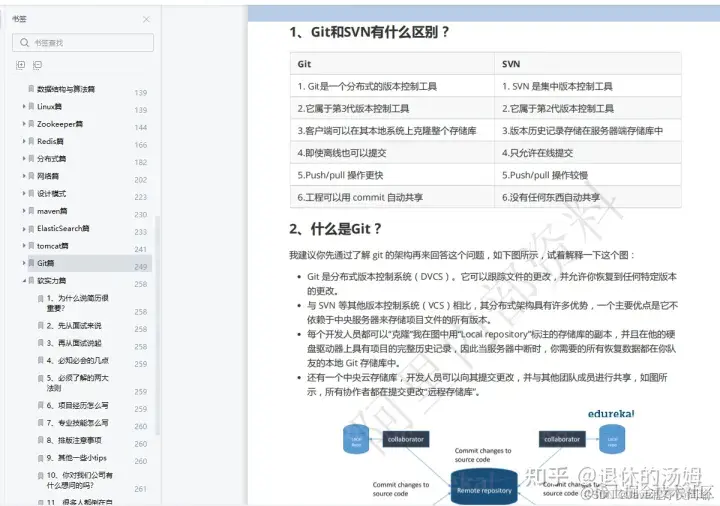The height and width of the screenshot is (506, 720).
Task: Jump to the tomcat篇 bookmark label
Action: [x=52, y=246]
